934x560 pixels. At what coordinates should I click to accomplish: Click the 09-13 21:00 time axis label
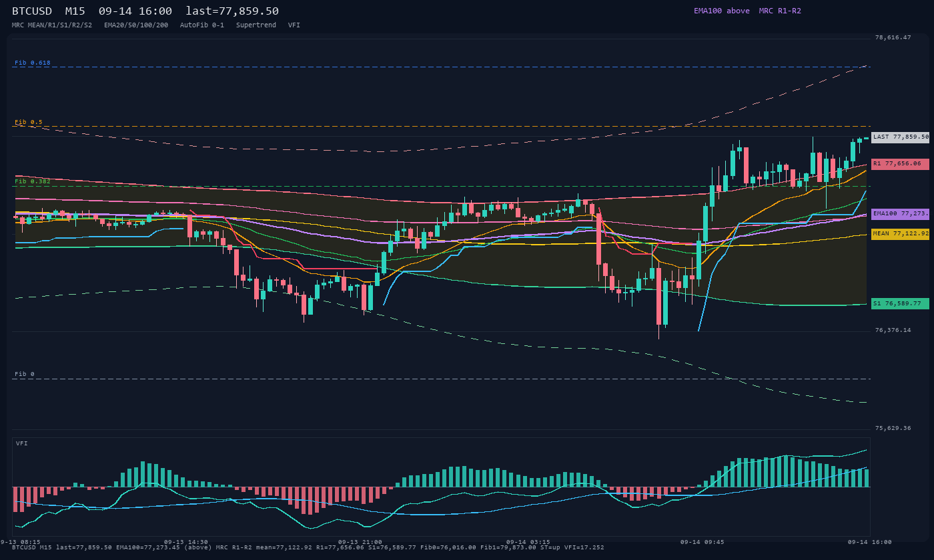tap(360, 542)
